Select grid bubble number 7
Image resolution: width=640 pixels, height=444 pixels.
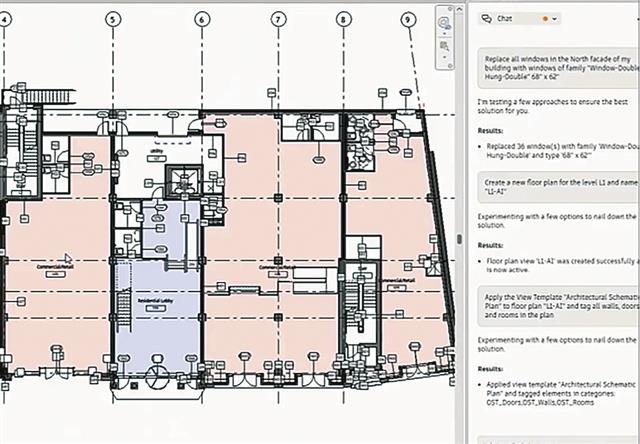click(276, 19)
